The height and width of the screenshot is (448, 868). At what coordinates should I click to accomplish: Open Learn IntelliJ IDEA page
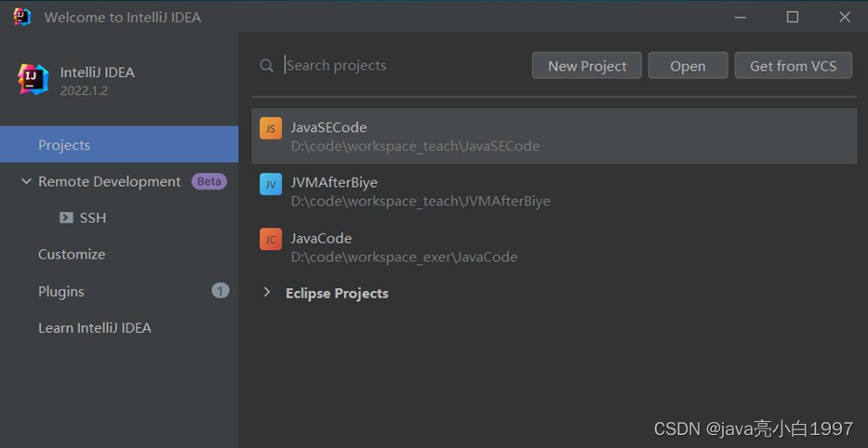[94, 327]
